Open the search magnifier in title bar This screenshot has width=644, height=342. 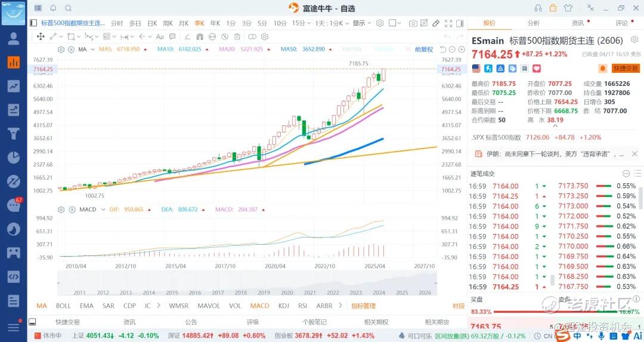click(x=68, y=8)
